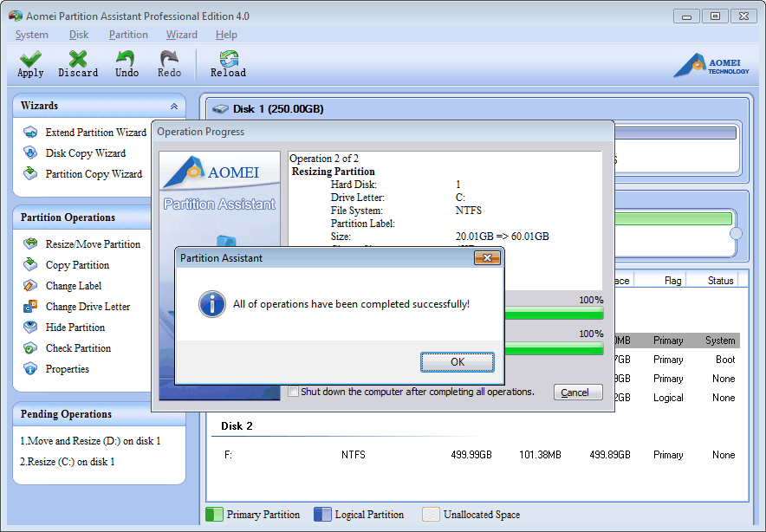Click the 499.99GB capacity value

point(471,455)
